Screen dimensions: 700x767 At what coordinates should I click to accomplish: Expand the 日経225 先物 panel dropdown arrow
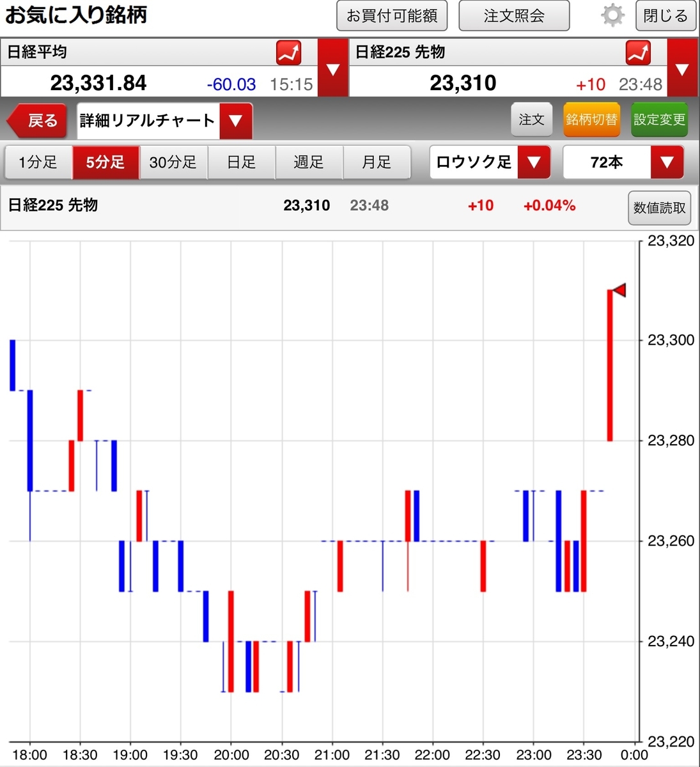coord(682,68)
